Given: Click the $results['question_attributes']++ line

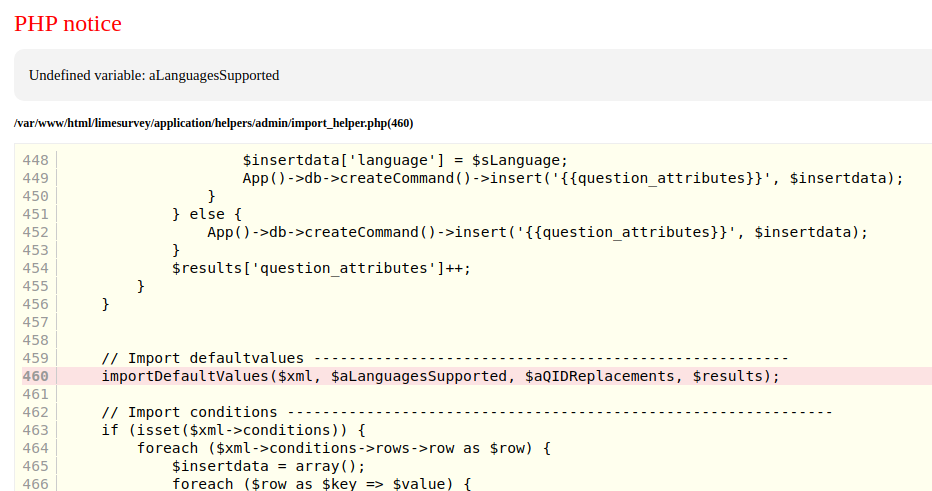Looking at the screenshot, I should point(321,268).
